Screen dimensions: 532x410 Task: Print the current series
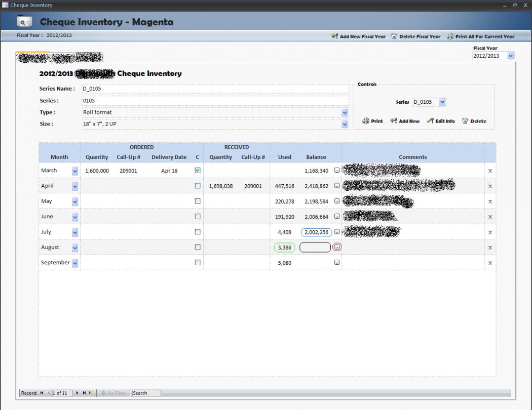point(372,121)
